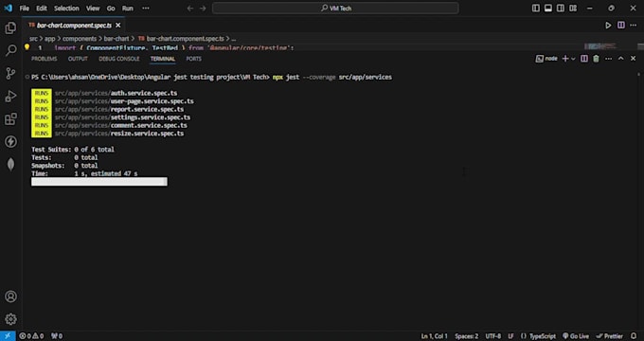Click the Prettier status item
Image resolution: width=644 pixels, height=341 pixels.
click(610, 336)
